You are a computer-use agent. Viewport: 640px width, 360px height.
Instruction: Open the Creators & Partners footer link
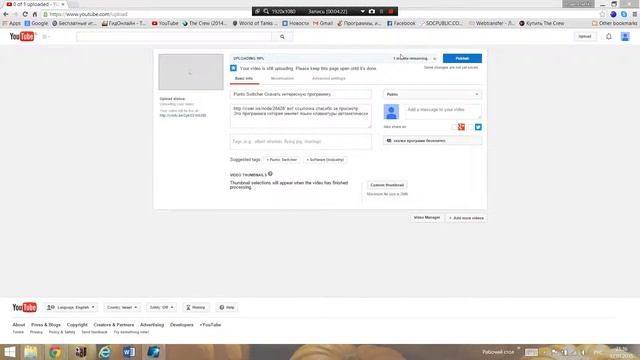coord(113,325)
